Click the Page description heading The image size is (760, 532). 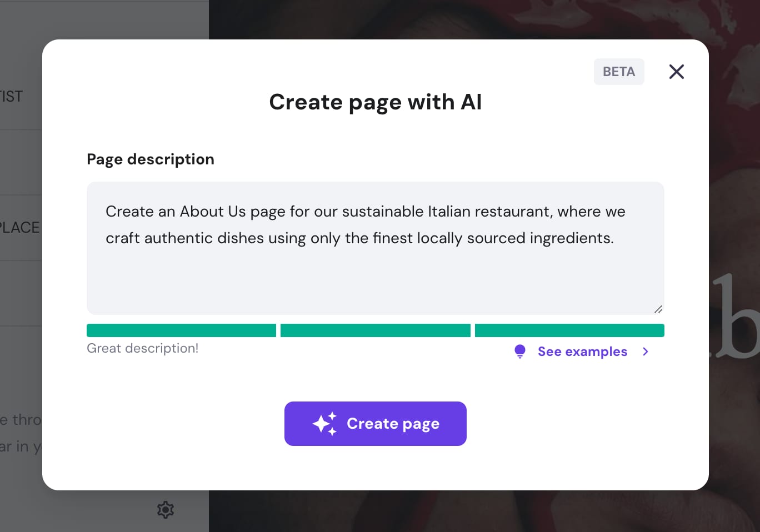tap(150, 159)
